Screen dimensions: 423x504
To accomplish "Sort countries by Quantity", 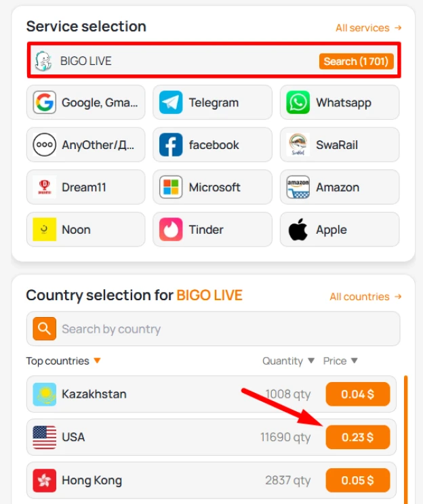I will pyautogui.click(x=288, y=361).
